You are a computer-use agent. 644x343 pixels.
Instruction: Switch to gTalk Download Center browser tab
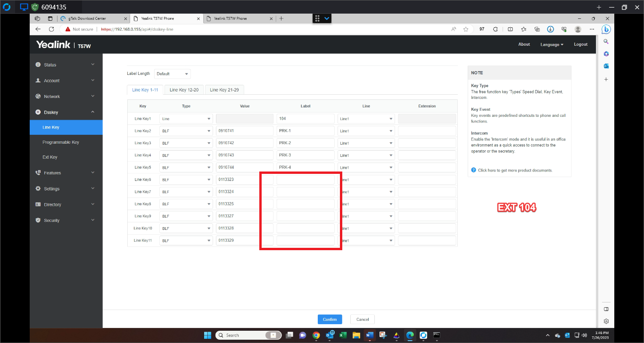pos(92,18)
